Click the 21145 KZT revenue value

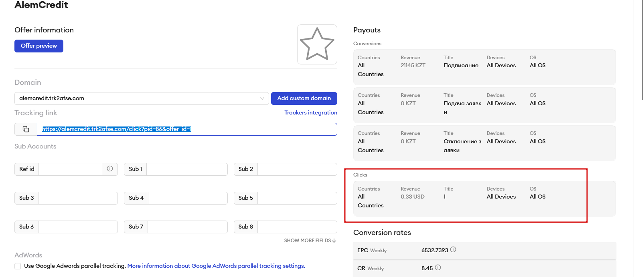pyautogui.click(x=413, y=65)
